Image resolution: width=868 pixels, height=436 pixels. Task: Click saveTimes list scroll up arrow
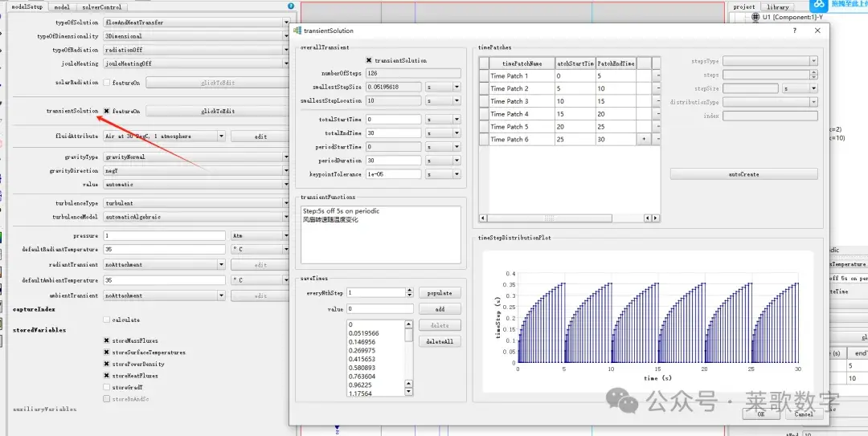coord(409,324)
